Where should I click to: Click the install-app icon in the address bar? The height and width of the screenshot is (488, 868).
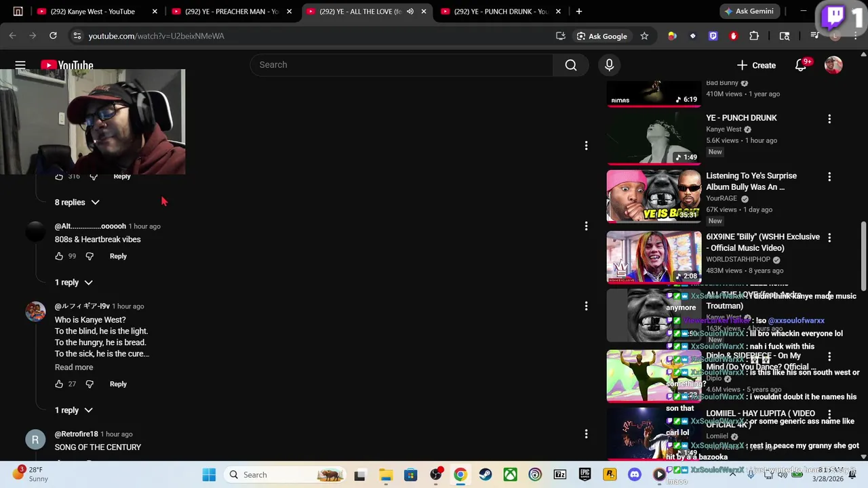point(561,36)
